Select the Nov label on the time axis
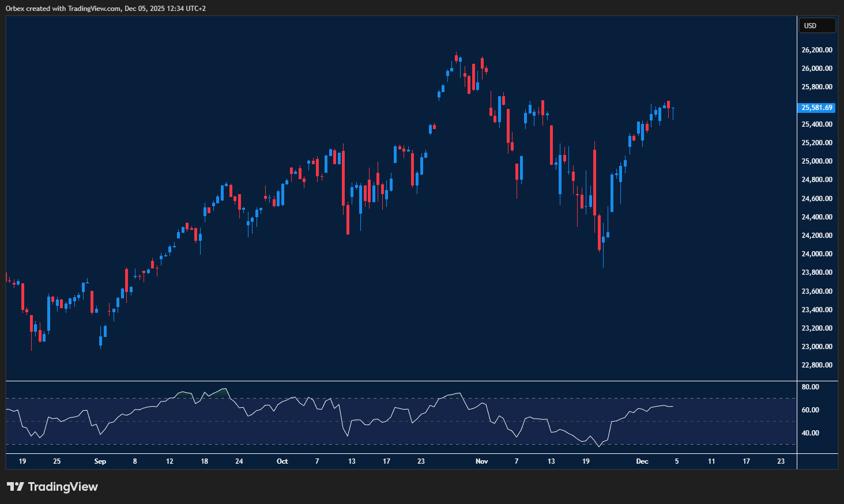The width and height of the screenshot is (844, 504). (481, 461)
